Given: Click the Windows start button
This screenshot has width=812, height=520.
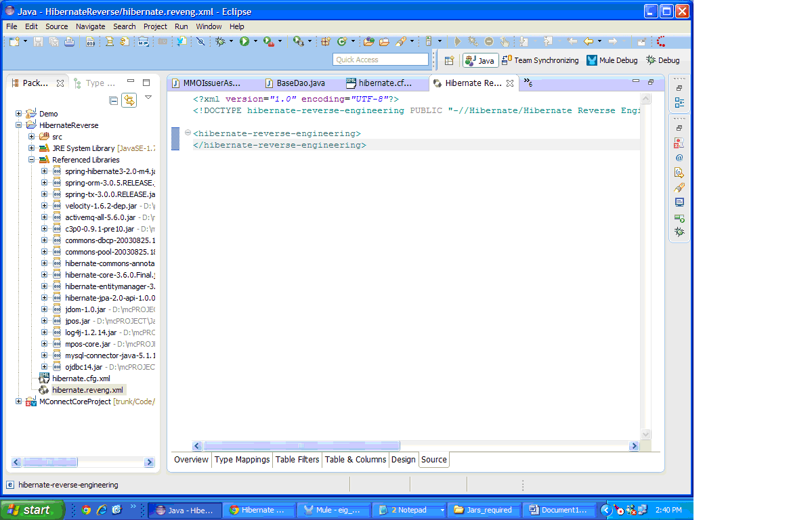Looking at the screenshot, I should coord(30,510).
